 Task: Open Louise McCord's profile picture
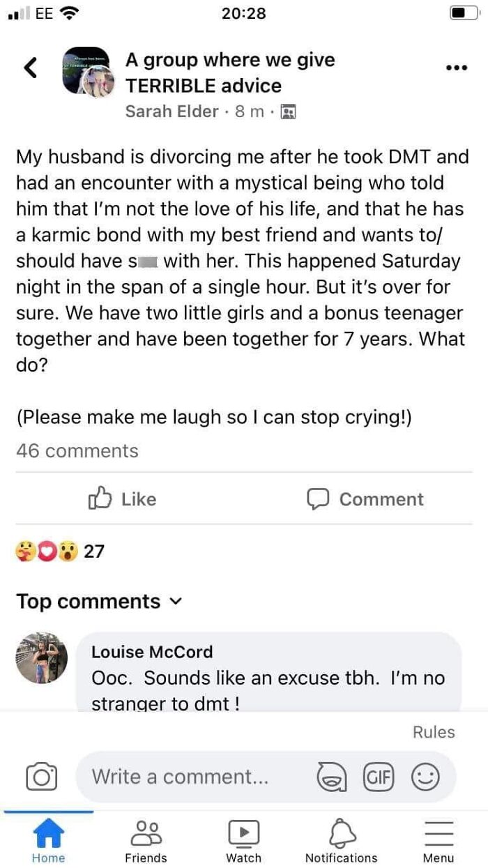click(x=43, y=658)
